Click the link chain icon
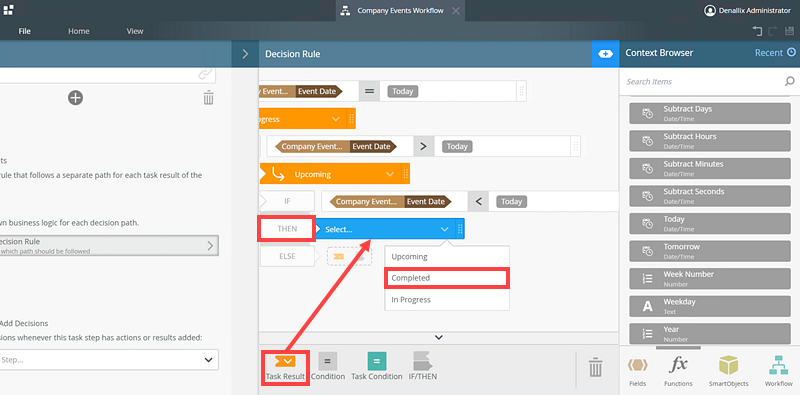The width and height of the screenshot is (800, 395). (205, 75)
